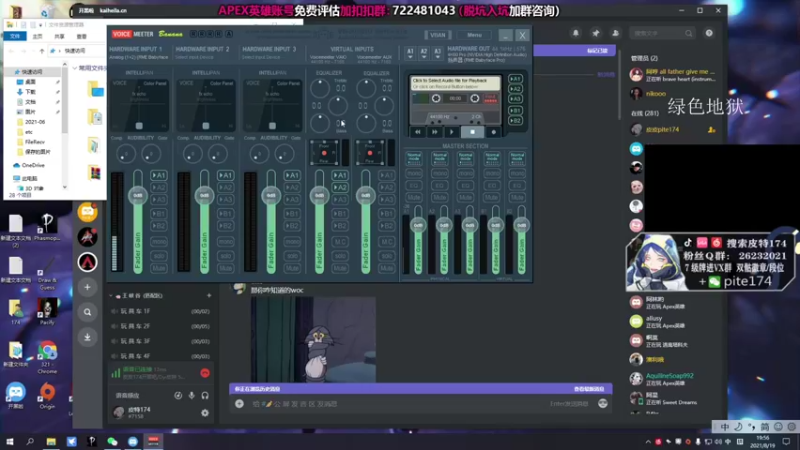800x450 pixels.
Task: Open the VBAN configuration button
Action: click(438, 35)
